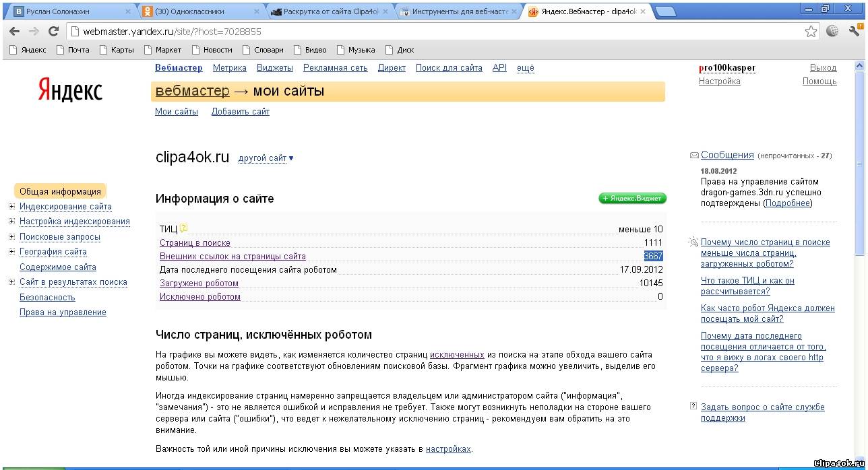Click the green Яндекс.Виджет button

pyautogui.click(x=632, y=199)
